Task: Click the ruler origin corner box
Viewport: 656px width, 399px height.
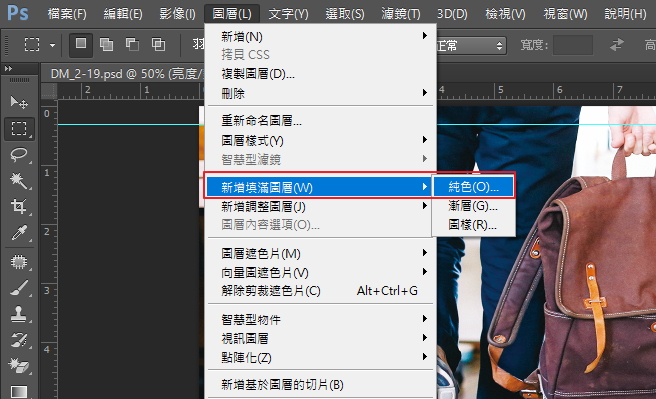Action: pyautogui.click(x=49, y=91)
